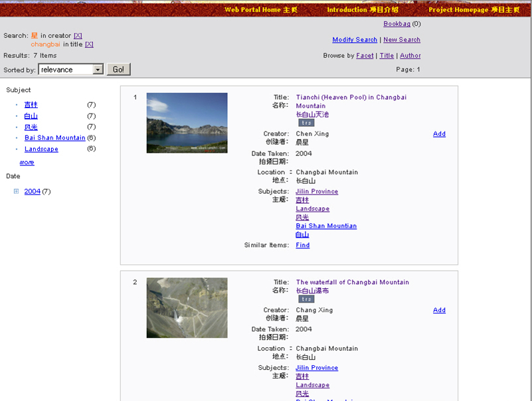Open the sort by relevance dropdown
This screenshot has width=532, height=401.
point(98,70)
